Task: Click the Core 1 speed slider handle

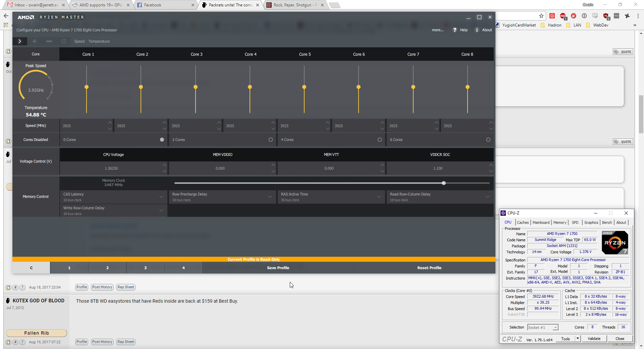Action: (87, 87)
